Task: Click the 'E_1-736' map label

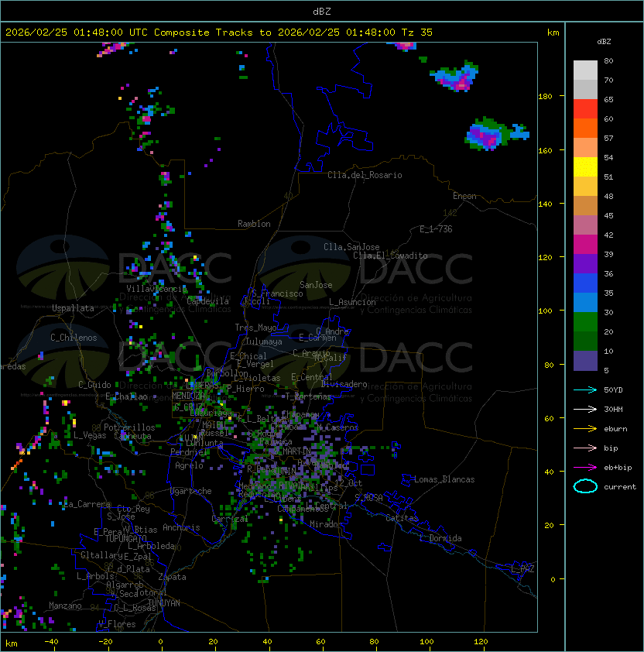Action: [x=436, y=229]
